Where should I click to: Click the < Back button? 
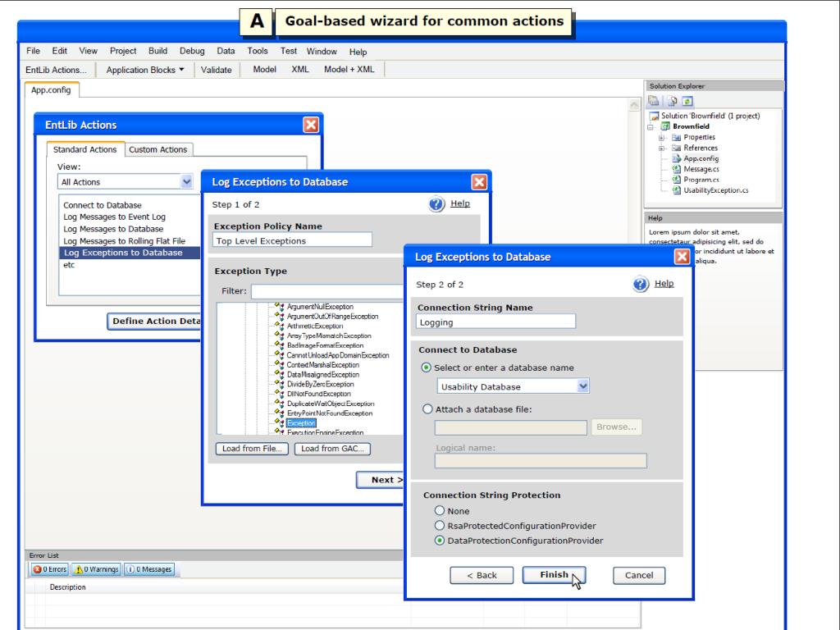coord(482,575)
